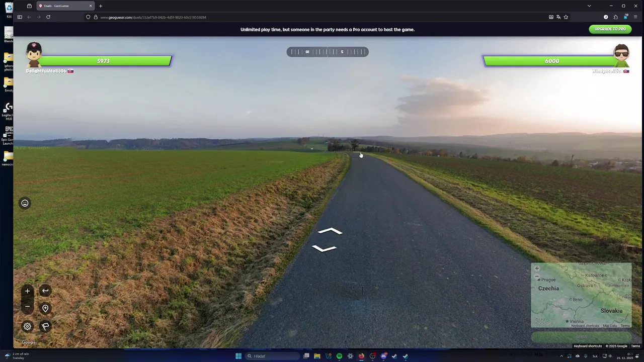Click the opponent avatar with sunglasses
Viewport: 644px width, 362px height.
click(x=621, y=55)
